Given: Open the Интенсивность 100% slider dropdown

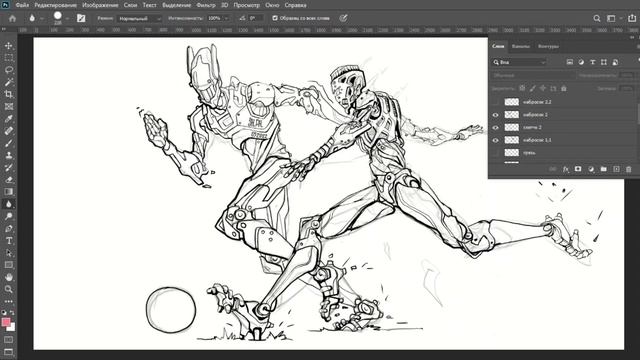Looking at the screenshot, I should point(226,18).
